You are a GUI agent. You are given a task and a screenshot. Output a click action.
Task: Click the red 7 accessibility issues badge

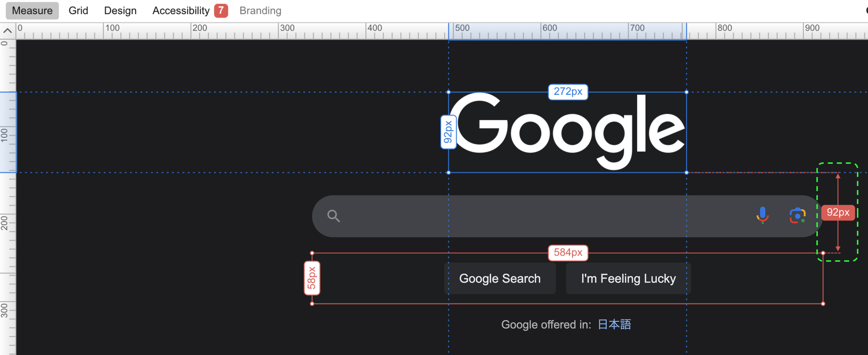click(221, 10)
